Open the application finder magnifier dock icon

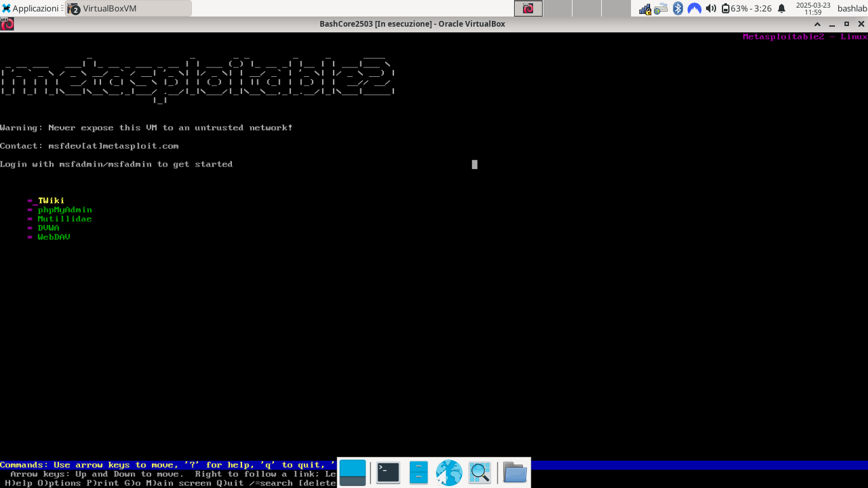coord(480,473)
